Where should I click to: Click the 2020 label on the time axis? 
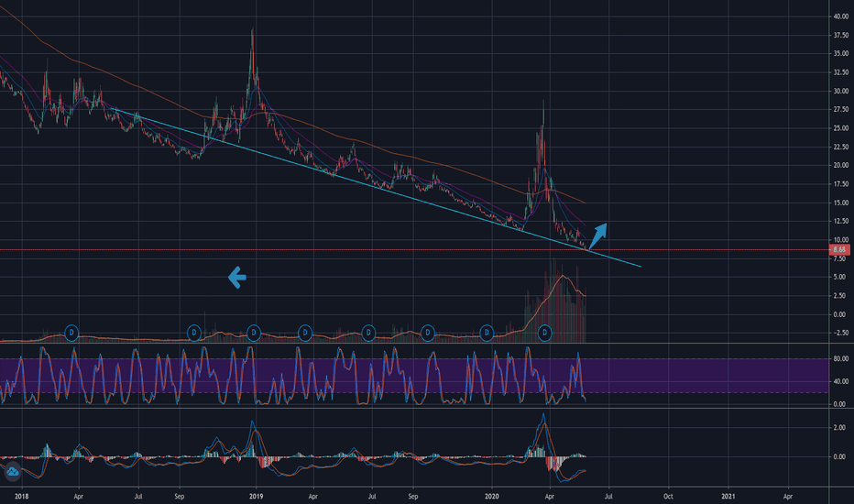pos(492,497)
